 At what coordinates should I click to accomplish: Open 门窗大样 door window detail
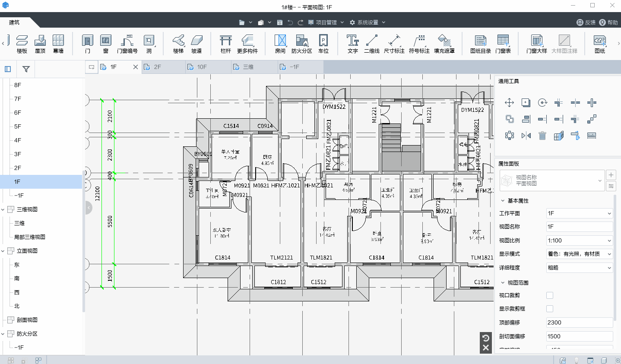[x=537, y=44]
